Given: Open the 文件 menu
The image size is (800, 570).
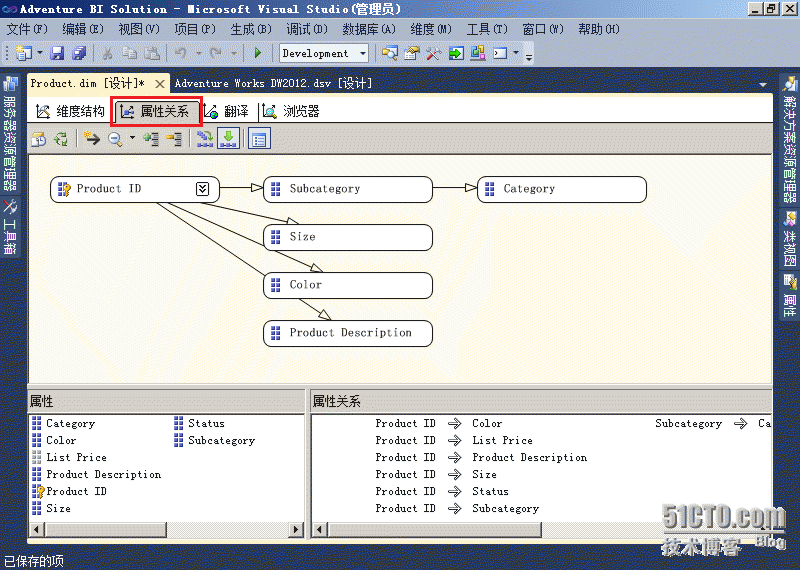Looking at the screenshot, I should [x=27, y=29].
